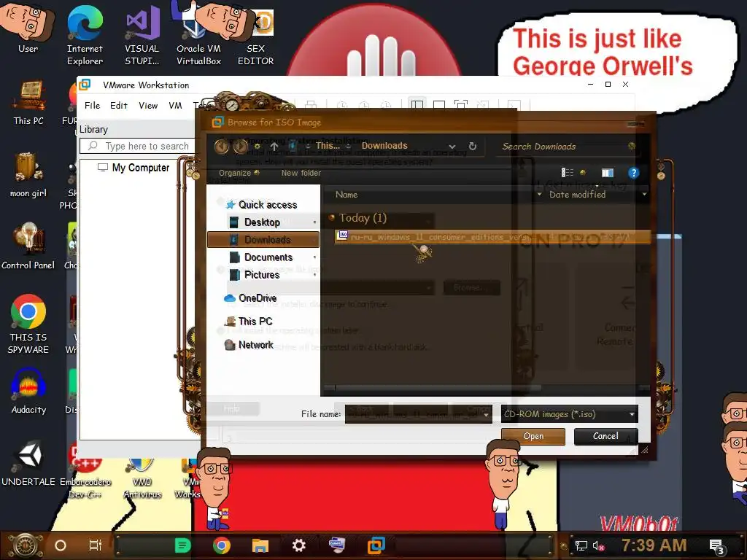Sort files by the Name column
747x560 pixels.
(347, 194)
